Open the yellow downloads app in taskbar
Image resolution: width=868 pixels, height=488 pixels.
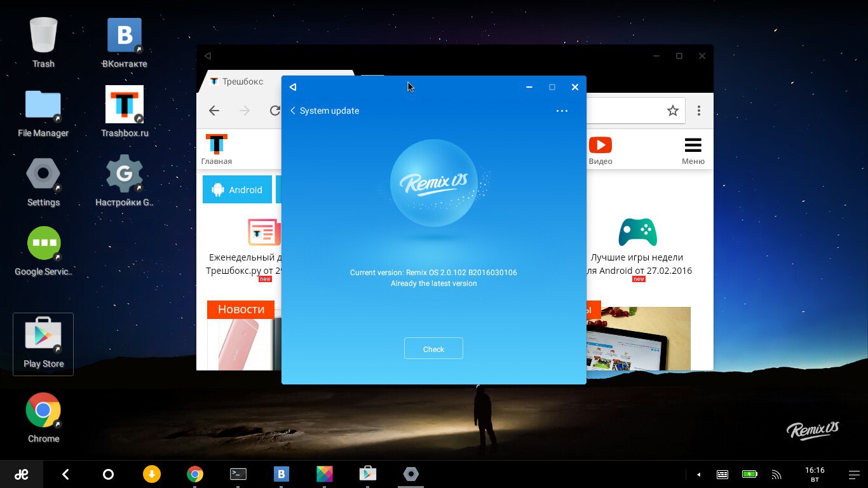[x=151, y=474]
